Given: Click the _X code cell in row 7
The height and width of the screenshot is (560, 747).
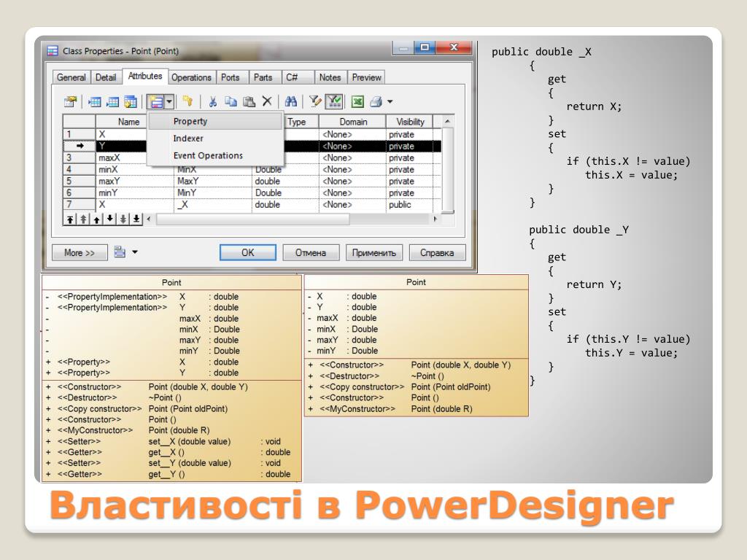Looking at the screenshot, I should [212, 205].
